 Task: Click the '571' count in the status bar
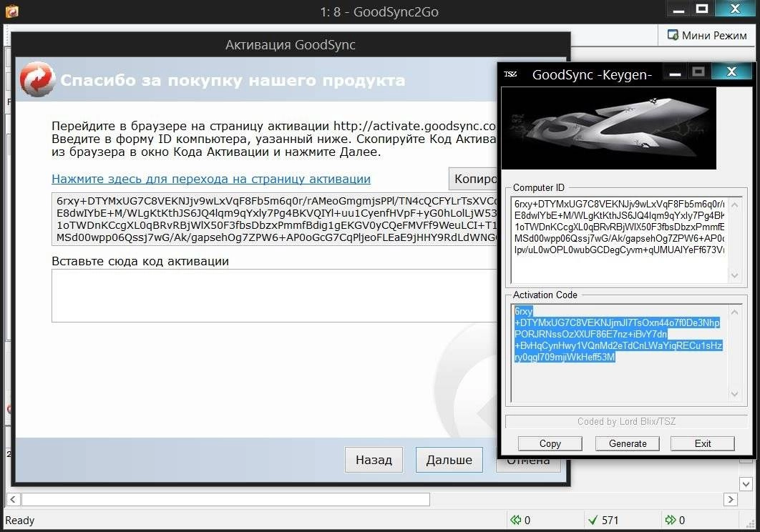click(610, 521)
